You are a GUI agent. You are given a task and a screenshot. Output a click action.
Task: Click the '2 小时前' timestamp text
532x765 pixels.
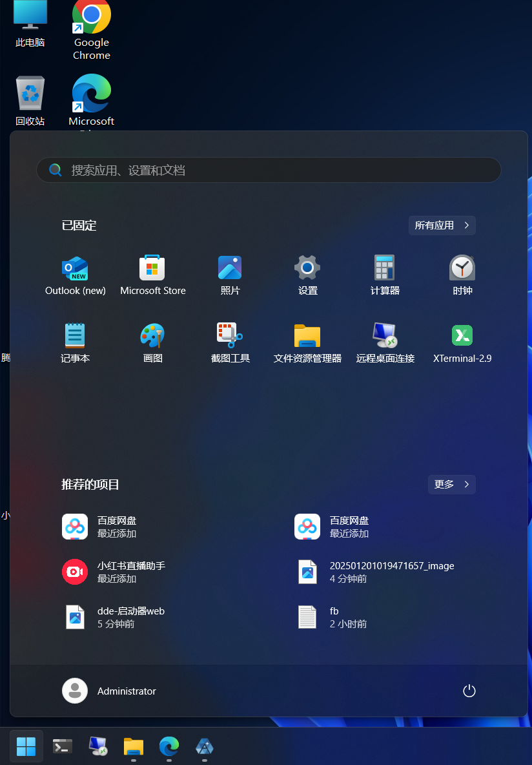(x=348, y=624)
